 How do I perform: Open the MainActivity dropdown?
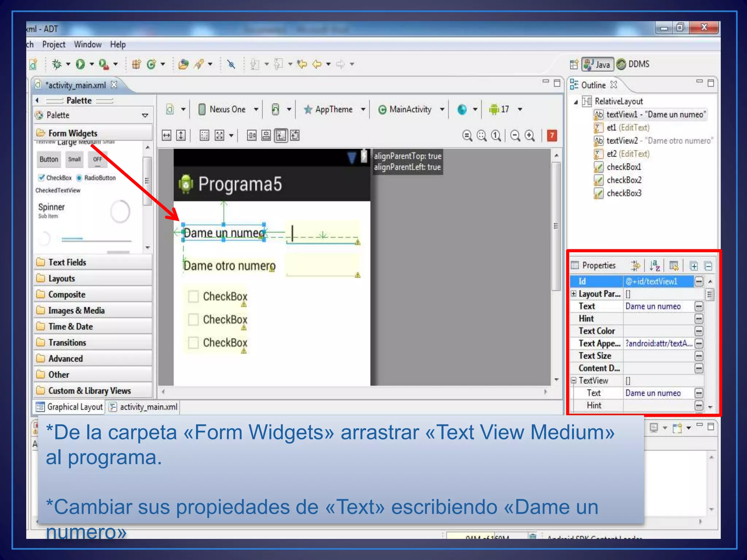point(442,109)
